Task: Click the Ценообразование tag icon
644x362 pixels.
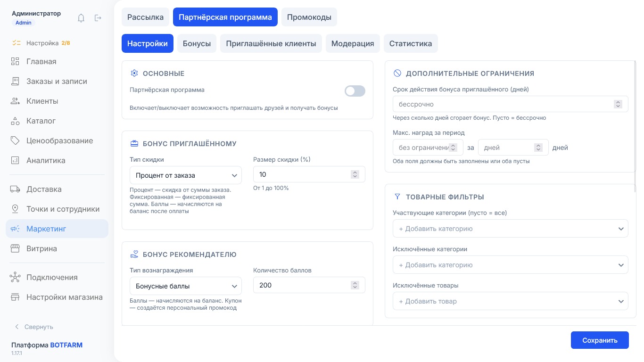Action: point(15,140)
